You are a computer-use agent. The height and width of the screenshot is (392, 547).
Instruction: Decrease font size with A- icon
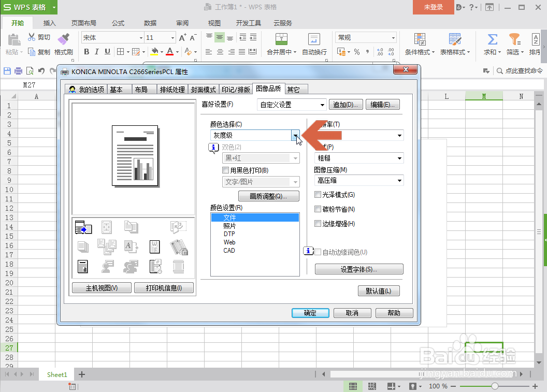coord(193,38)
